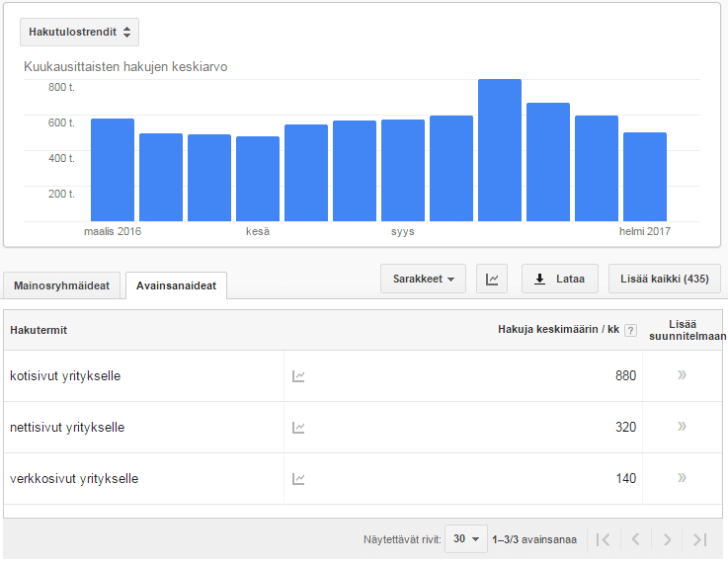Screen dimensions: 728x566
Task: Go to the next page arrow
Action: tap(667, 539)
